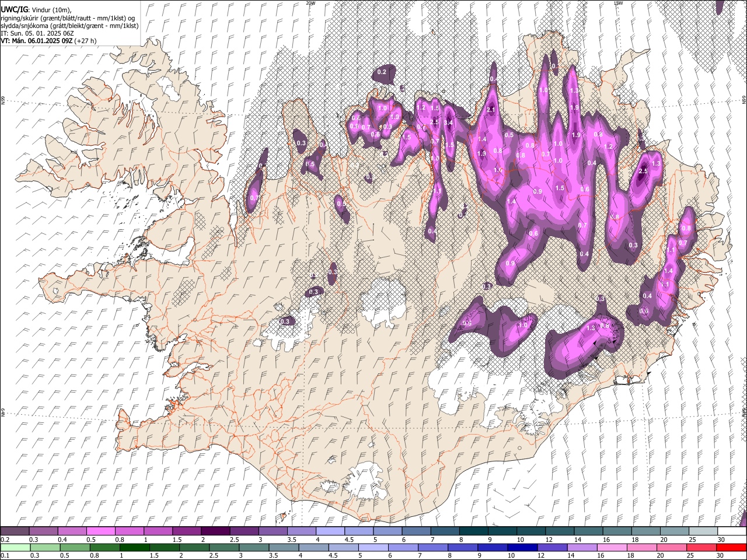Click the bright pink 0.5 swatch in the snow legend row
This screenshot has height=560, width=747.
click(100, 531)
